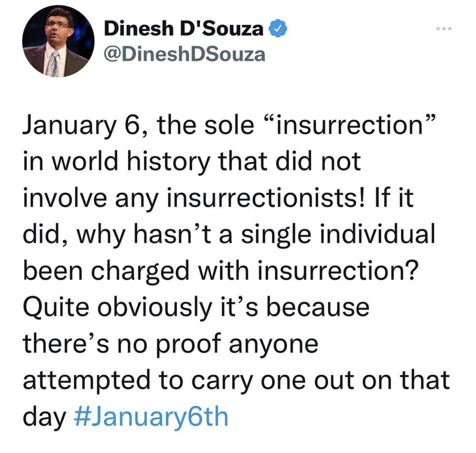Open the three-dot more options menu
The image size is (476, 453).
[444, 29]
